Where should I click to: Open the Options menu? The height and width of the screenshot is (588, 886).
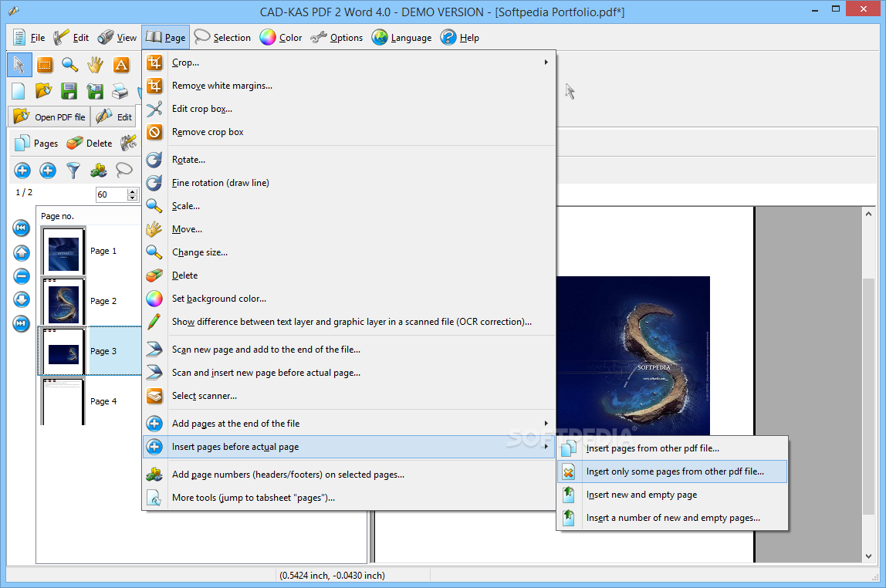(336, 38)
